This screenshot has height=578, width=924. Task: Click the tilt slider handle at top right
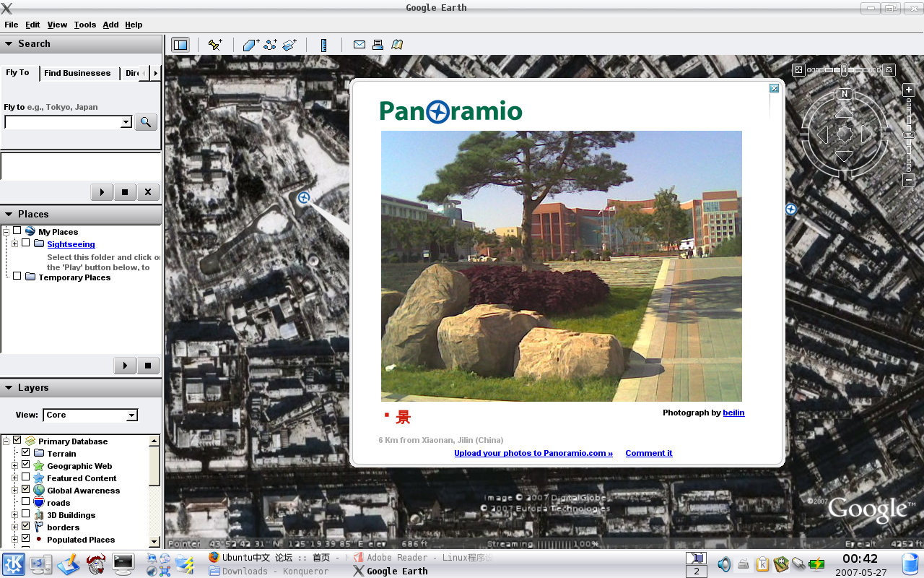[x=845, y=70]
